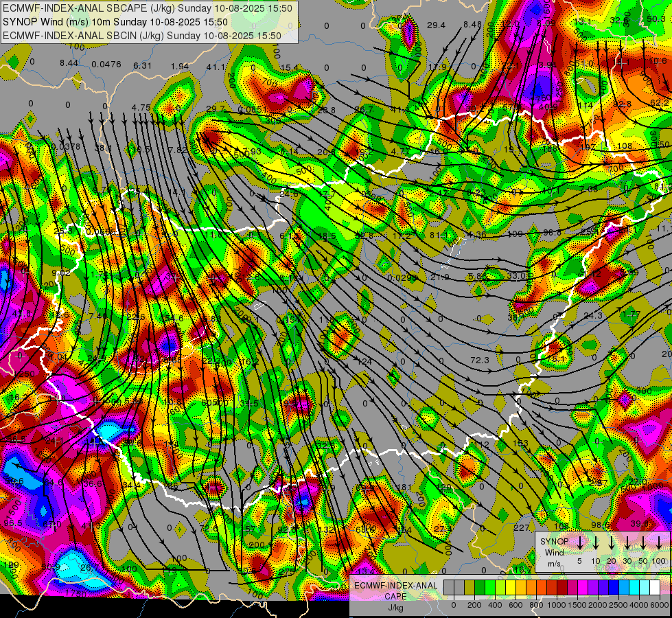Click the map value '21.9'
The width and height of the screenshot is (672, 618).
click(440, 277)
